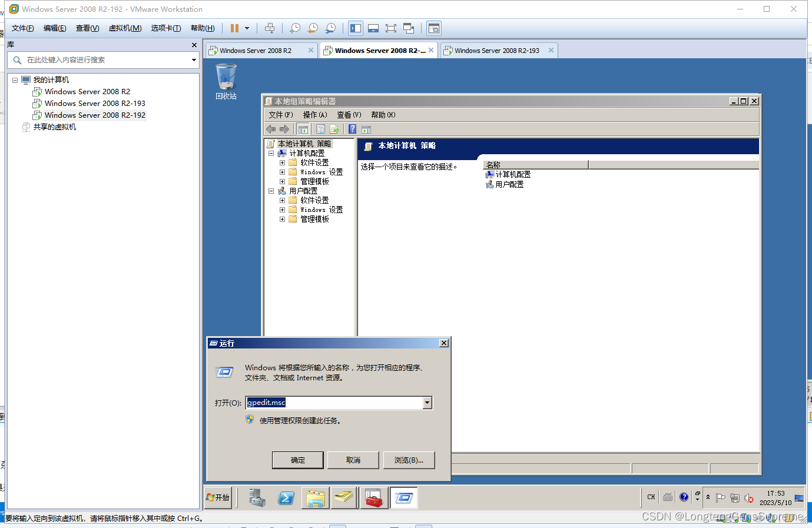Open the VMware 虚拟机(M) menu
Screen dimensions: 812x528
pos(125,28)
